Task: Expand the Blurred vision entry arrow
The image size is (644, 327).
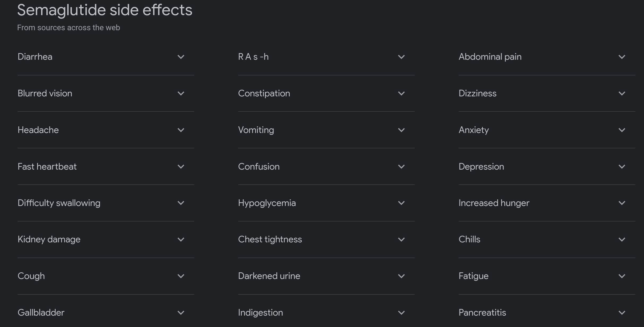Action: pos(181,93)
